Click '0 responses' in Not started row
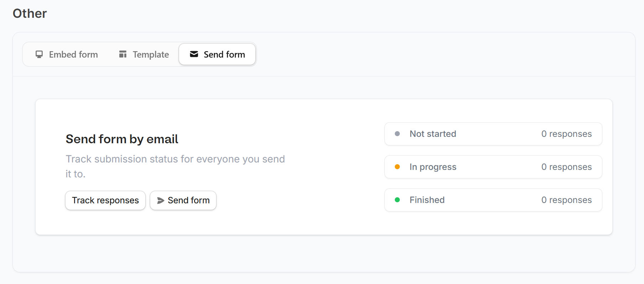The height and width of the screenshot is (284, 644). [x=566, y=134]
